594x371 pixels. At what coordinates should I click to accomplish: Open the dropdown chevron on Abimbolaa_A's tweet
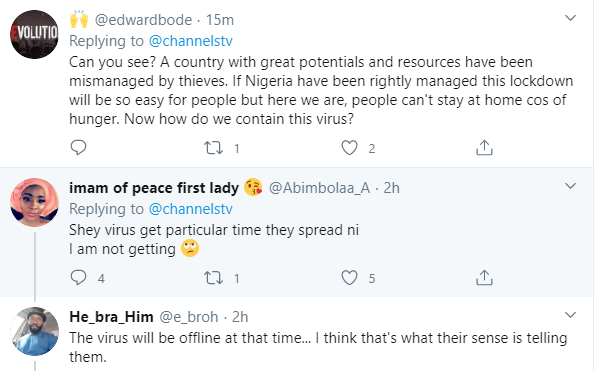571,186
